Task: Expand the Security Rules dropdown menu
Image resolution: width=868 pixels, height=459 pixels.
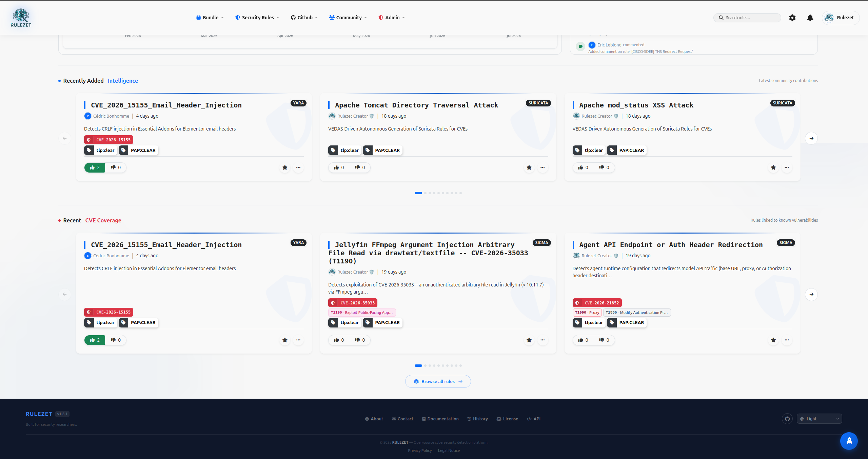Action: pyautogui.click(x=257, y=18)
